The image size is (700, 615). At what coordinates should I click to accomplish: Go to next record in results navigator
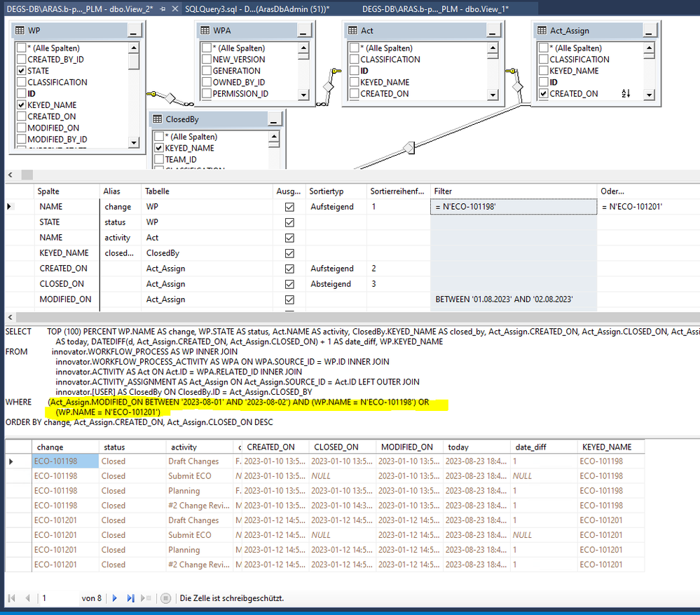click(x=115, y=598)
